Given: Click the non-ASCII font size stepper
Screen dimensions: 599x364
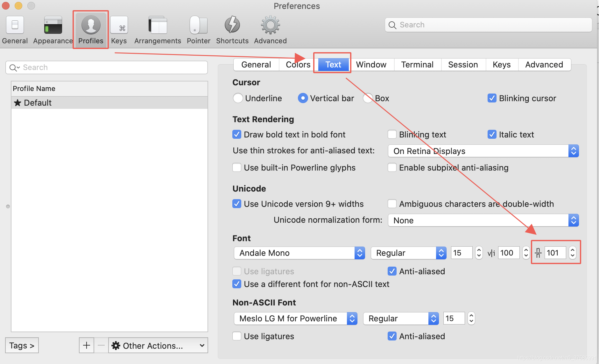Looking at the screenshot, I should pyautogui.click(x=471, y=318).
